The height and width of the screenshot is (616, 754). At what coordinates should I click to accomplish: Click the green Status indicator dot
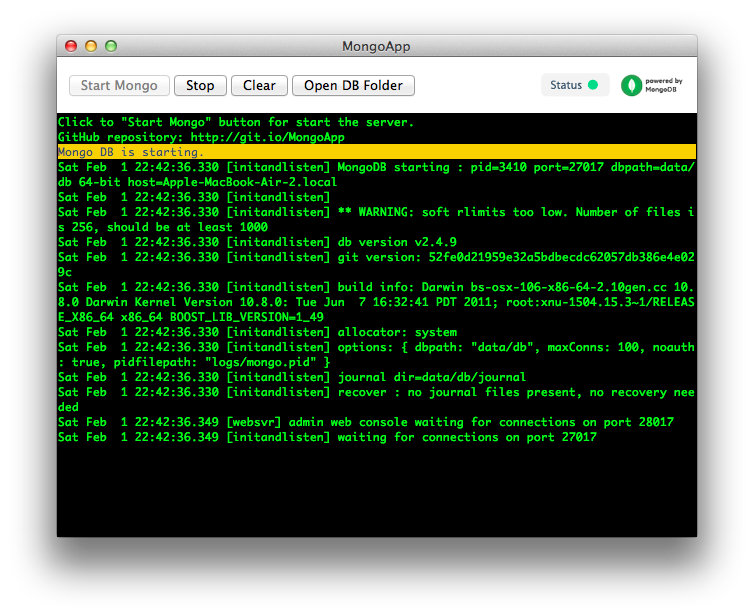(x=593, y=85)
